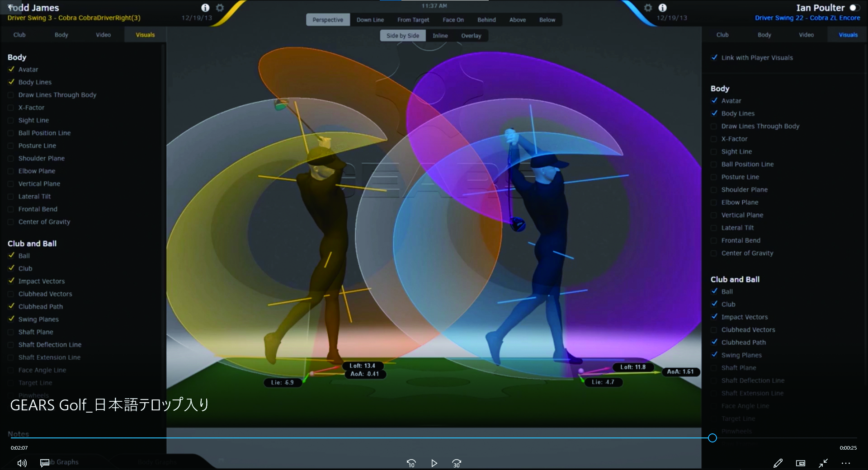Skip forward 30 seconds
This screenshot has width=868, height=470.
[457, 463]
